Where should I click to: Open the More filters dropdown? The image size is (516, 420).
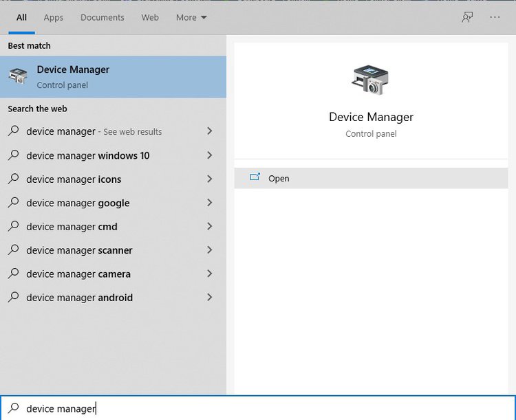tap(191, 17)
